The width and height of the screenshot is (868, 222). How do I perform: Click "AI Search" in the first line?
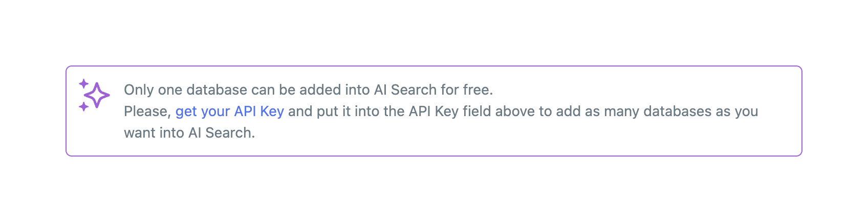tap(405, 90)
